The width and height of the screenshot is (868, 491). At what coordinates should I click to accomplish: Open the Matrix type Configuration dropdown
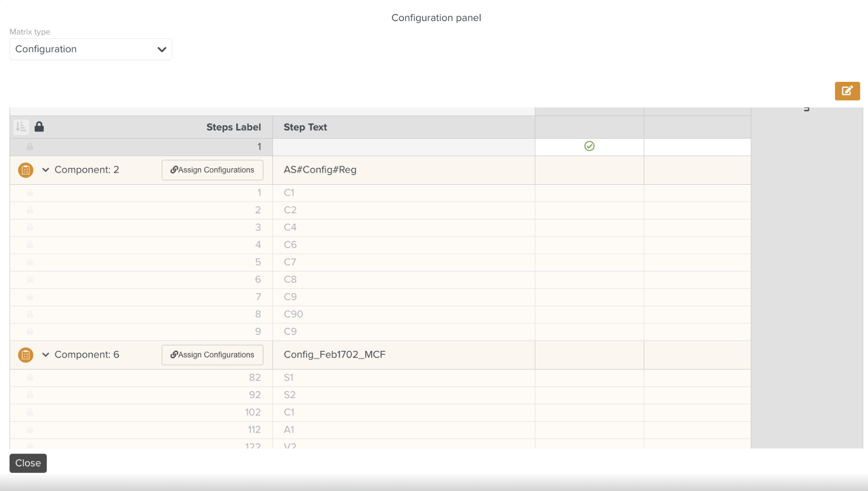[x=91, y=49]
